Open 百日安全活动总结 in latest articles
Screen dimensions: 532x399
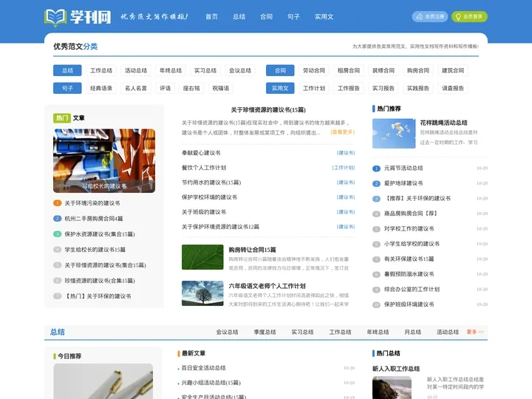204,368
